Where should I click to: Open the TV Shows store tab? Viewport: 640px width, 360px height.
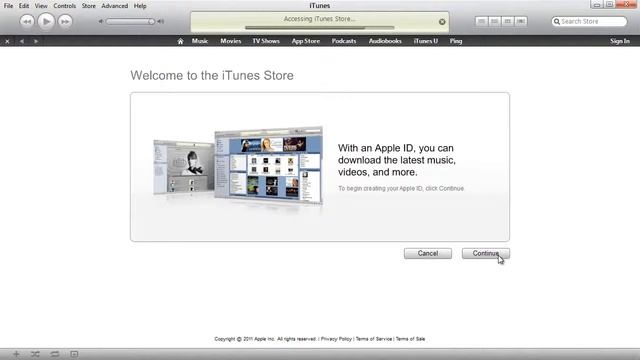click(x=266, y=41)
